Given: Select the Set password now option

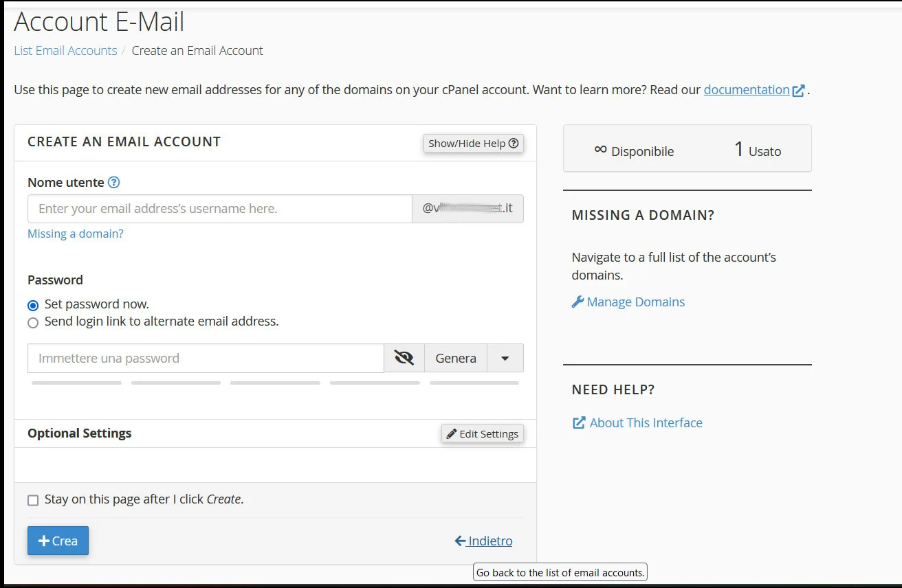Looking at the screenshot, I should tap(32, 305).
